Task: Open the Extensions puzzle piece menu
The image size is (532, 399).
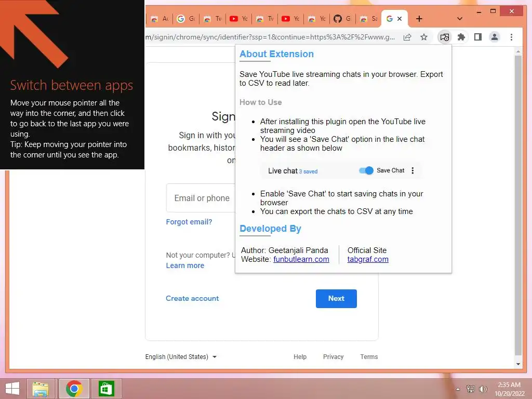Action: point(461,37)
